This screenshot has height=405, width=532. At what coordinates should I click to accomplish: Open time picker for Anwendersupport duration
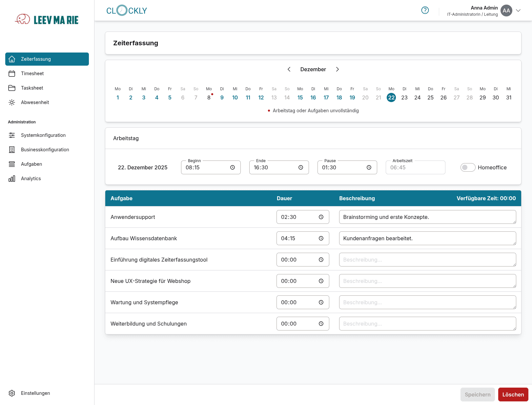[321, 217]
